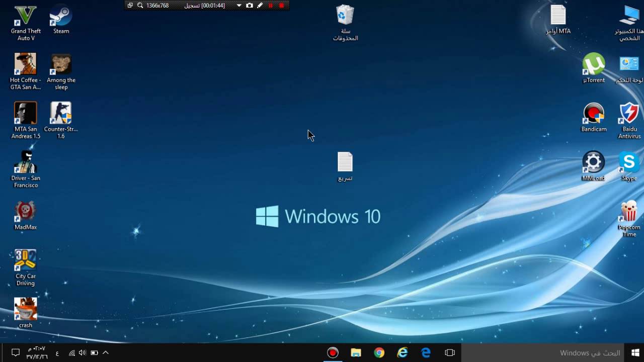
Task: Stop the Bandicam recording
Action: [282, 6]
